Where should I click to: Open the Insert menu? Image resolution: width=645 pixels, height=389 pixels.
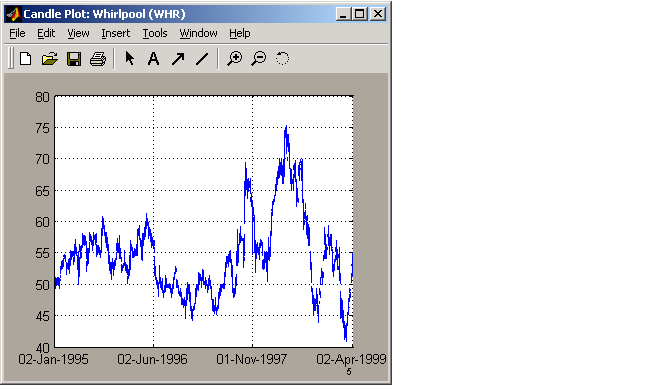[116, 33]
